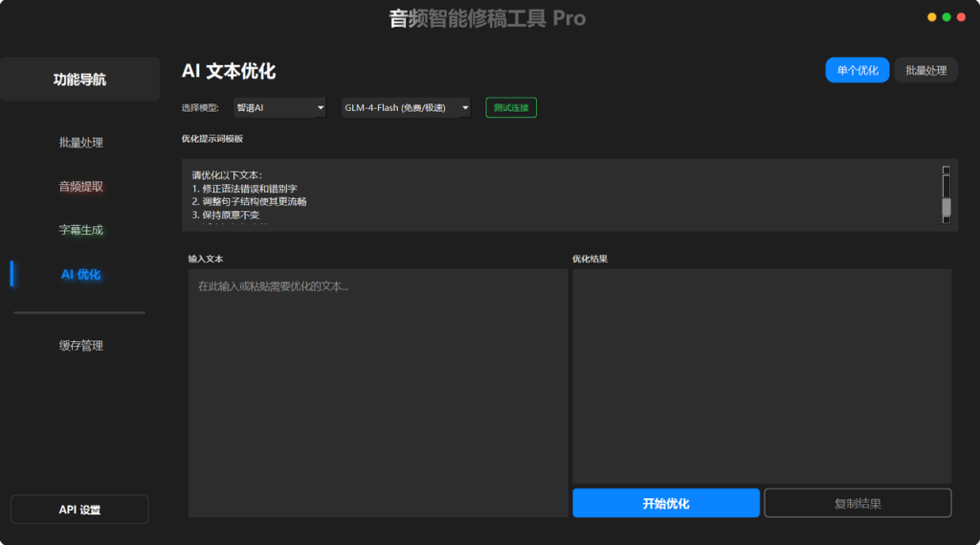980x545 pixels.
Task: Click the line 调整句子结构使其更流畅
Action: (249, 201)
